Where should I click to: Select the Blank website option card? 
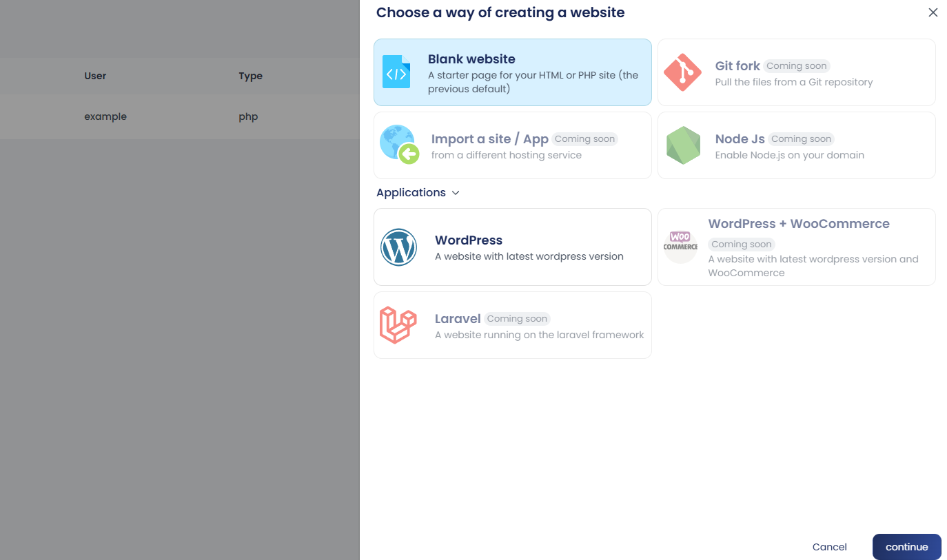[512, 72]
